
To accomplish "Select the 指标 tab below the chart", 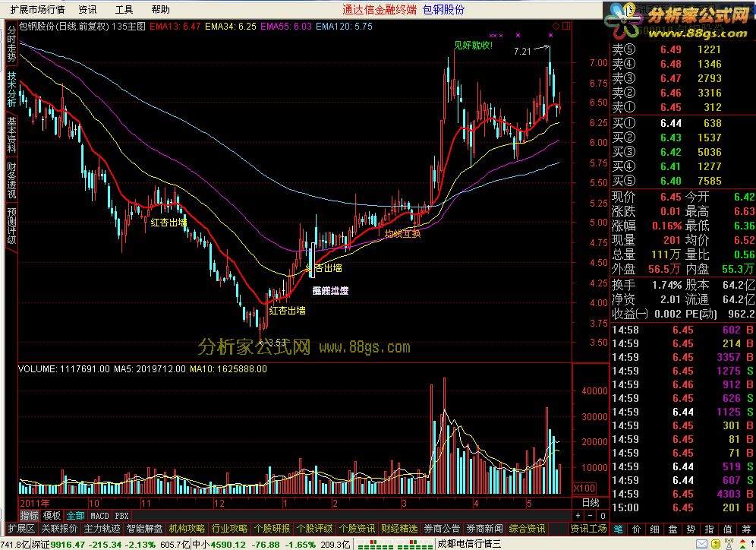I will (x=29, y=516).
